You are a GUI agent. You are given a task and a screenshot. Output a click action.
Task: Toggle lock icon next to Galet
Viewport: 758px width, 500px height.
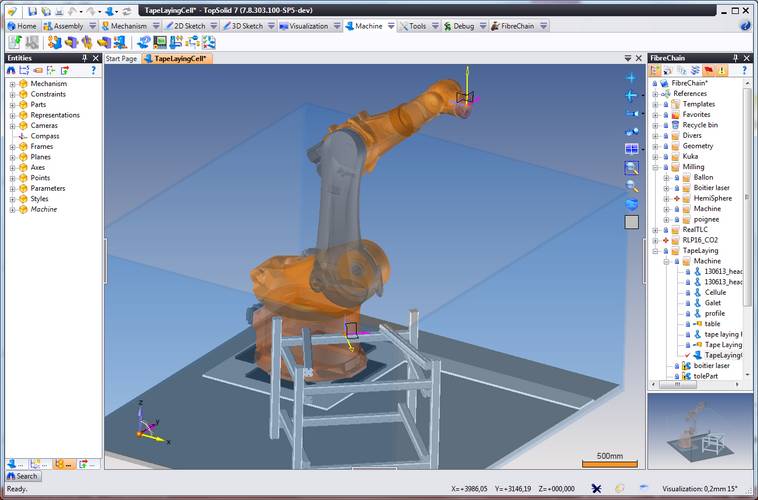coord(688,303)
